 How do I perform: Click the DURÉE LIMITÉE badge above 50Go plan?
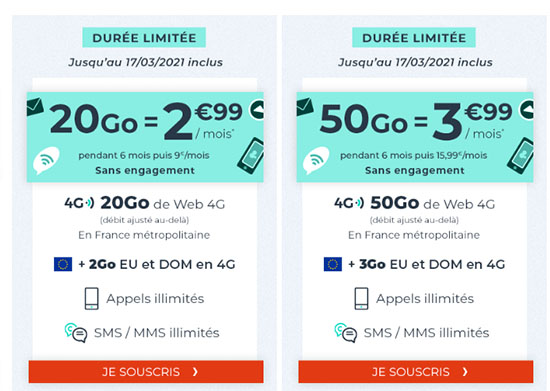pos(414,38)
